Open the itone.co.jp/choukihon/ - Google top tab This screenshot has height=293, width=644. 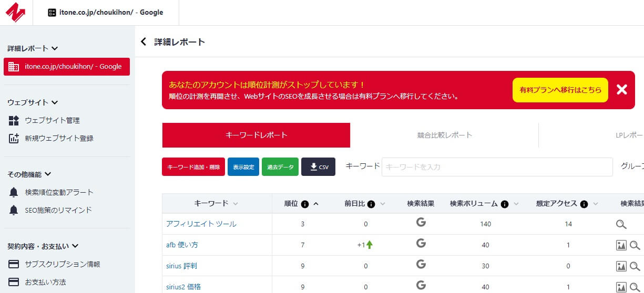106,13
